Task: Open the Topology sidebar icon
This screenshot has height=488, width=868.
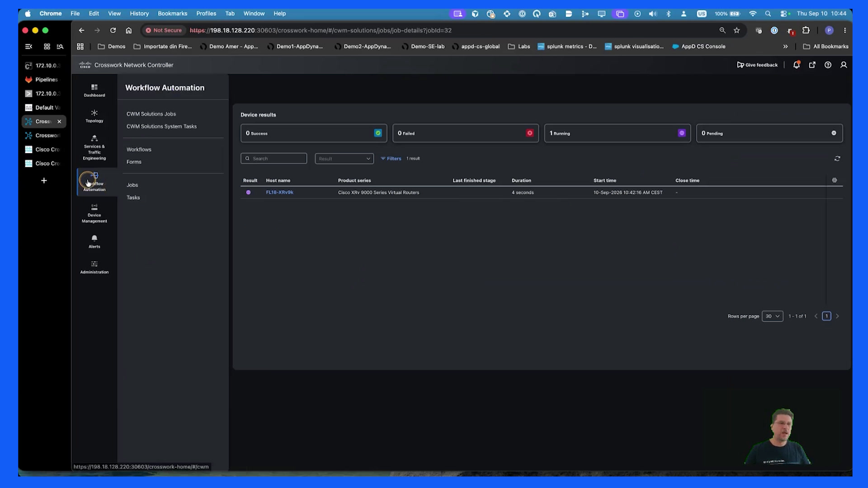Action: 94,116
